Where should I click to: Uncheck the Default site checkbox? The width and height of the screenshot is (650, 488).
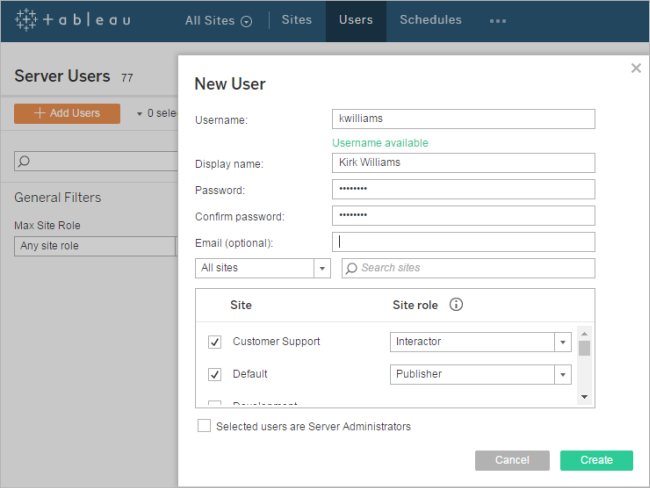tap(214, 374)
